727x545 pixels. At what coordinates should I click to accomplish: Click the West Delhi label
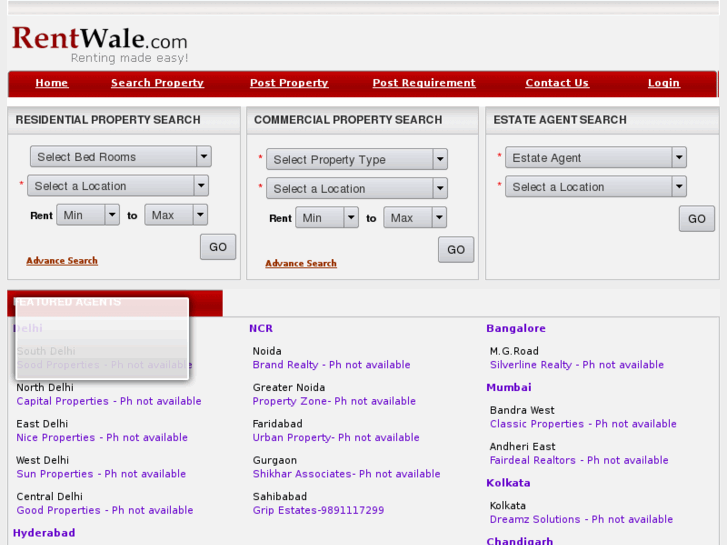tap(43, 460)
